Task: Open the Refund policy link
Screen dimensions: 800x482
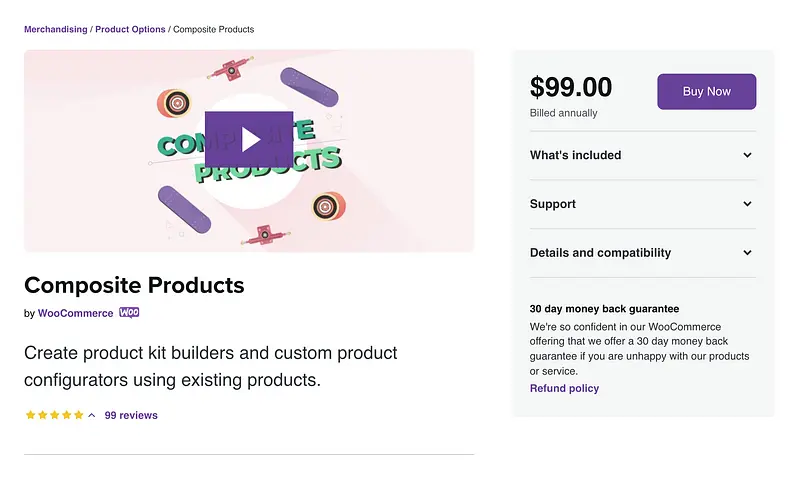Action: (564, 388)
